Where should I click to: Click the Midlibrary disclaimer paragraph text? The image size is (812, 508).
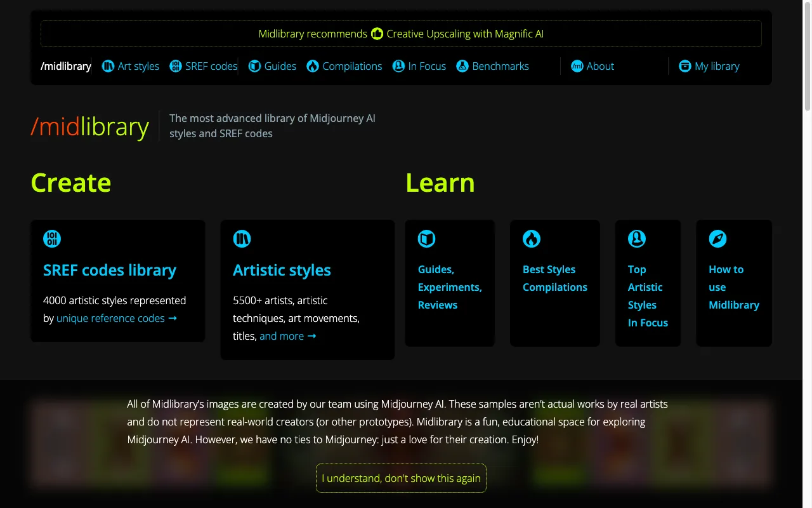point(397,422)
